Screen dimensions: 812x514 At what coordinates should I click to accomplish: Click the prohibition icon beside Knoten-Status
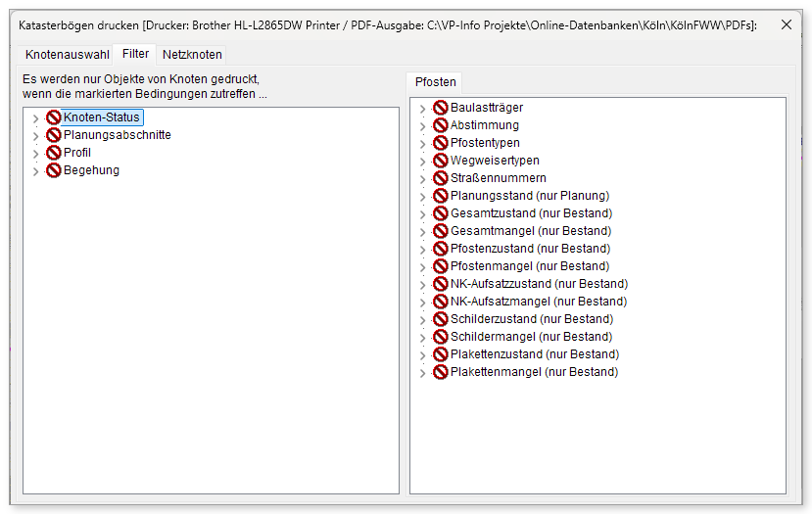point(53,117)
